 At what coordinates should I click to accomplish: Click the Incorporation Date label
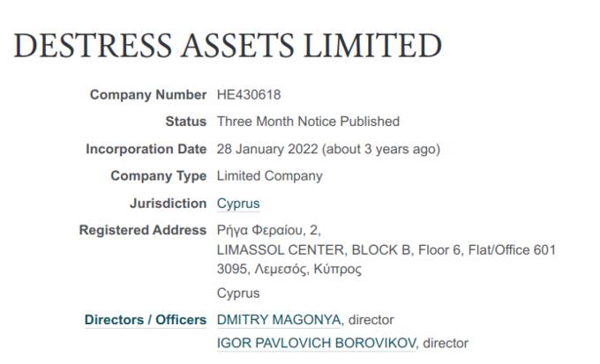click(146, 149)
